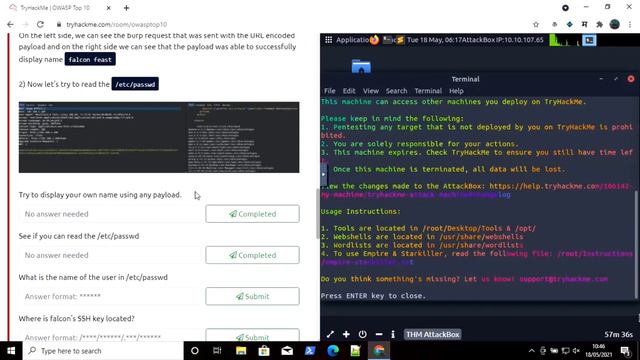640x360 pixels.
Task: Click the Type here to search box
Action: 103,351
